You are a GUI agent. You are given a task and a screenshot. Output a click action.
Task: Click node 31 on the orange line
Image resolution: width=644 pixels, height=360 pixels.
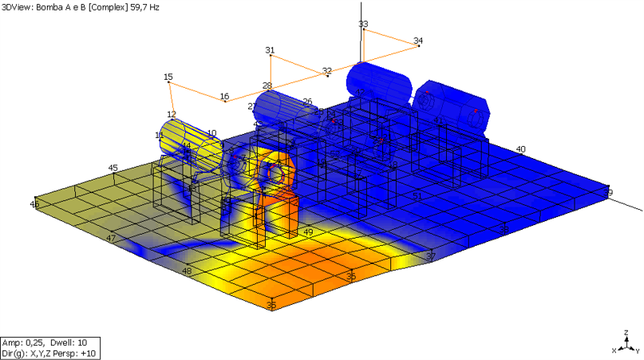point(271,55)
